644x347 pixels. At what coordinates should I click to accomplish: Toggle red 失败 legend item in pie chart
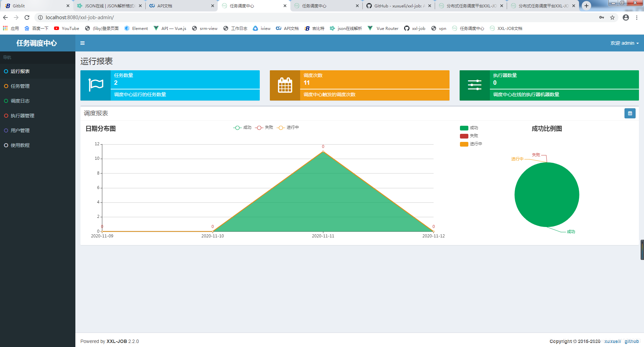tap(469, 136)
